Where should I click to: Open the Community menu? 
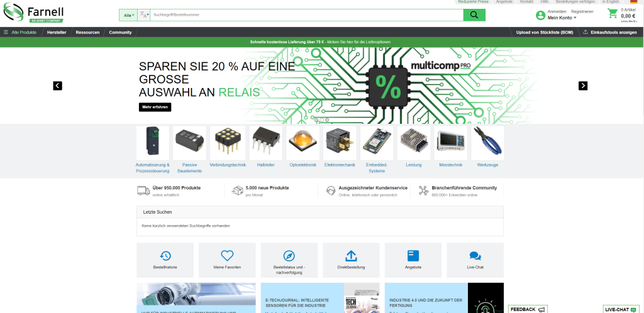point(120,32)
